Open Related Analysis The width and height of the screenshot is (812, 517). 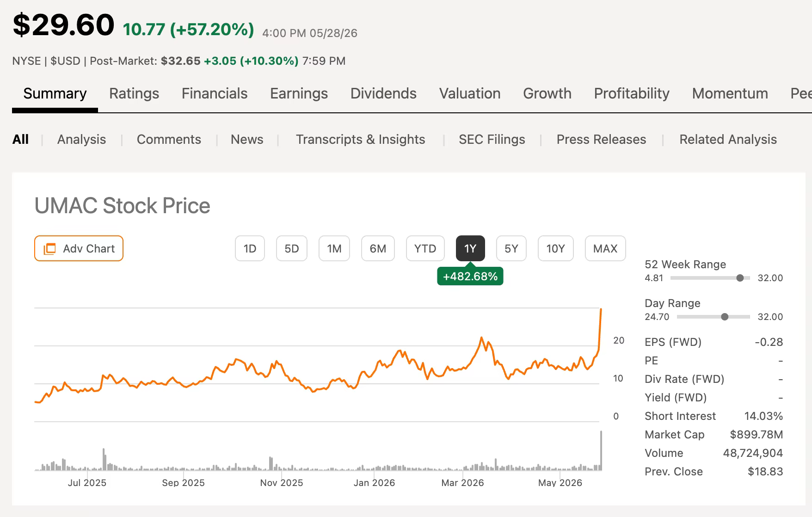pos(728,139)
